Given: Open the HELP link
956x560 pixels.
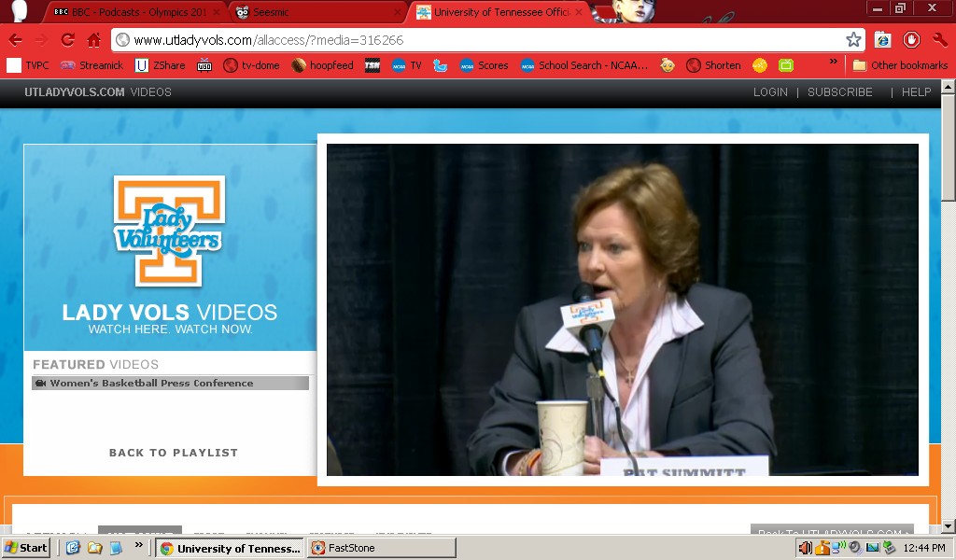Looking at the screenshot, I should click(917, 92).
